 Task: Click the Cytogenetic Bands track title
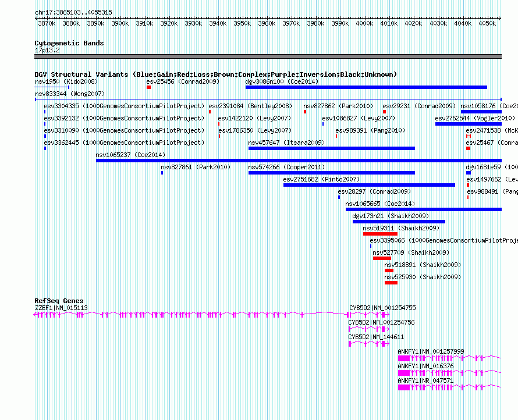coord(69,43)
